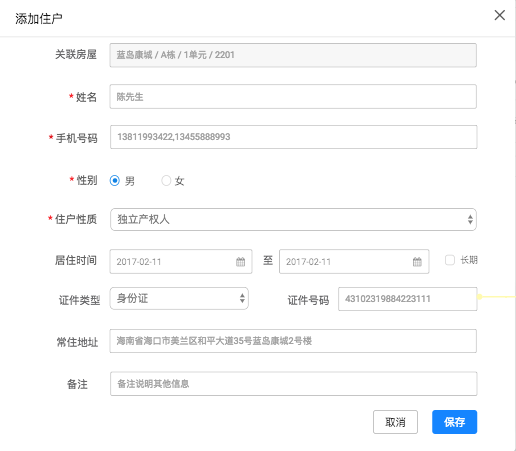The height and width of the screenshot is (451, 516).
Task: Click the 取消 cancel button
Action: pyautogui.click(x=395, y=422)
